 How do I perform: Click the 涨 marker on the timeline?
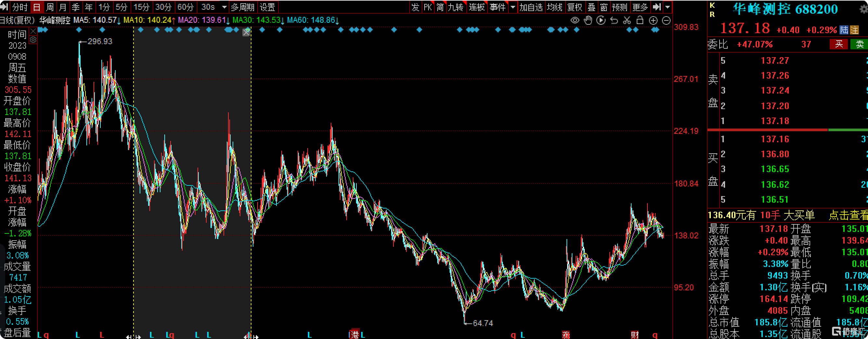566,335
